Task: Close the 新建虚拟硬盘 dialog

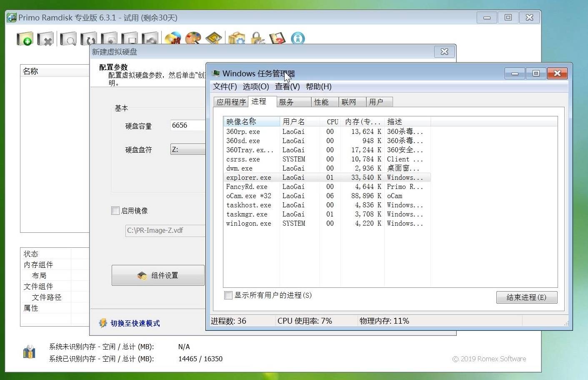Action: tap(444, 52)
